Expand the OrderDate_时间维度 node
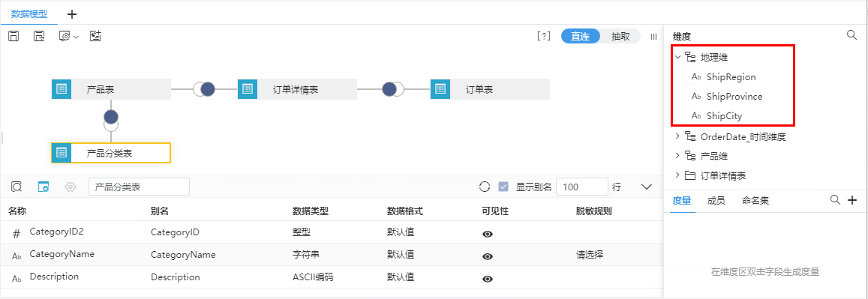Viewport: 868px width, 299px height. click(677, 136)
